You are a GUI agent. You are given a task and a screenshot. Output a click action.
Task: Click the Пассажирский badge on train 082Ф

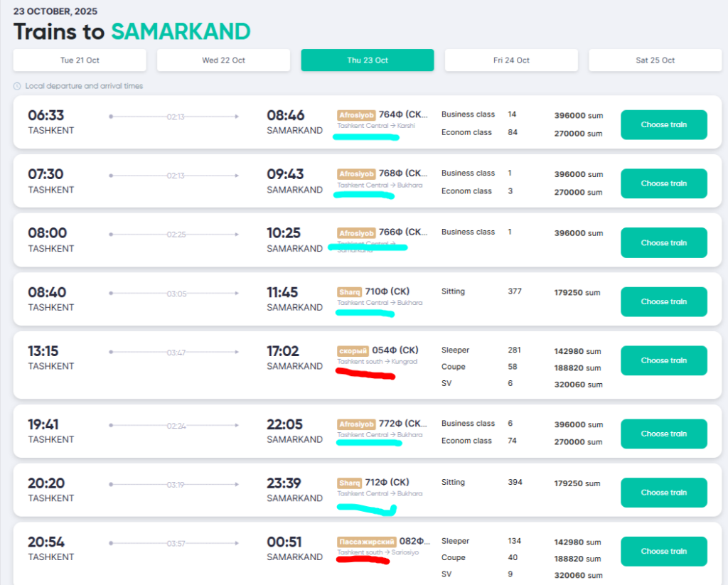(x=366, y=542)
